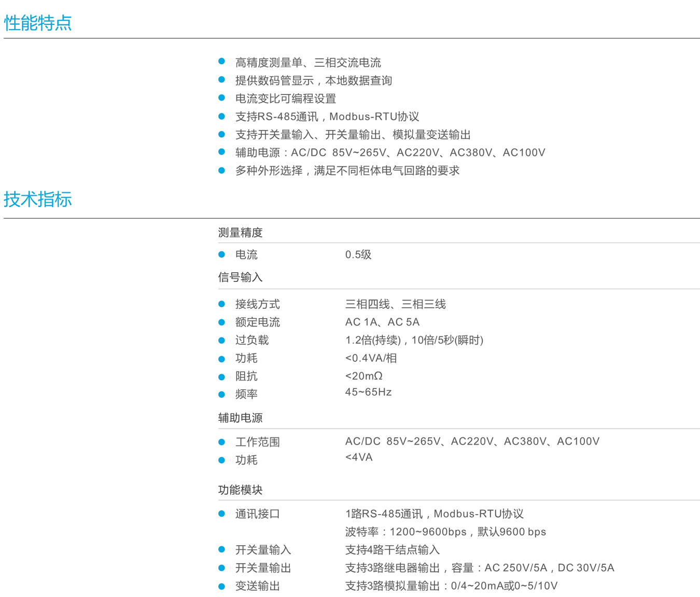This screenshot has width=700, height=597.
Task: Select the 45~65Hz frequency value
Action: point(368,392)
